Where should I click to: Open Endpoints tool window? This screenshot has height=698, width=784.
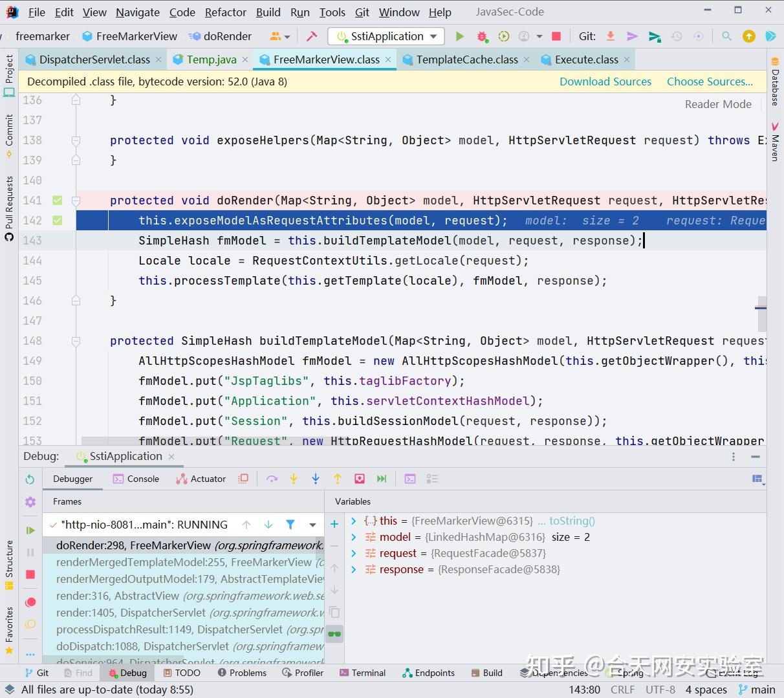pyautogui.click(x=428, y=673)
